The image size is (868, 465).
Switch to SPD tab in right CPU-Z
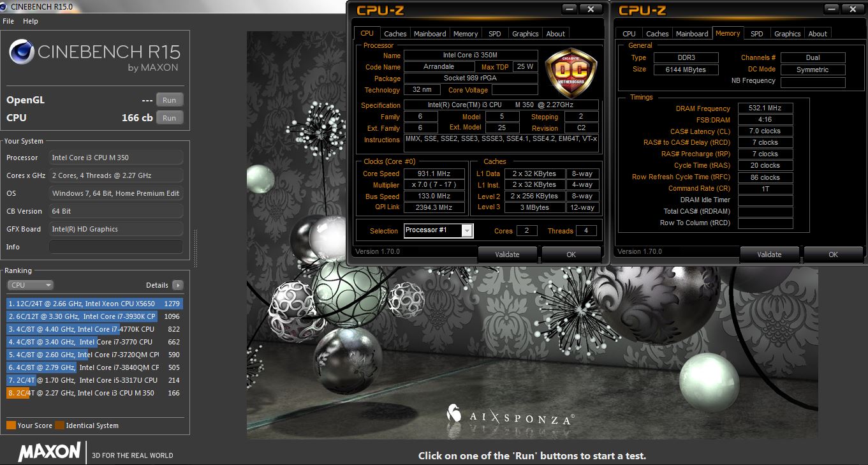[757, 34]
